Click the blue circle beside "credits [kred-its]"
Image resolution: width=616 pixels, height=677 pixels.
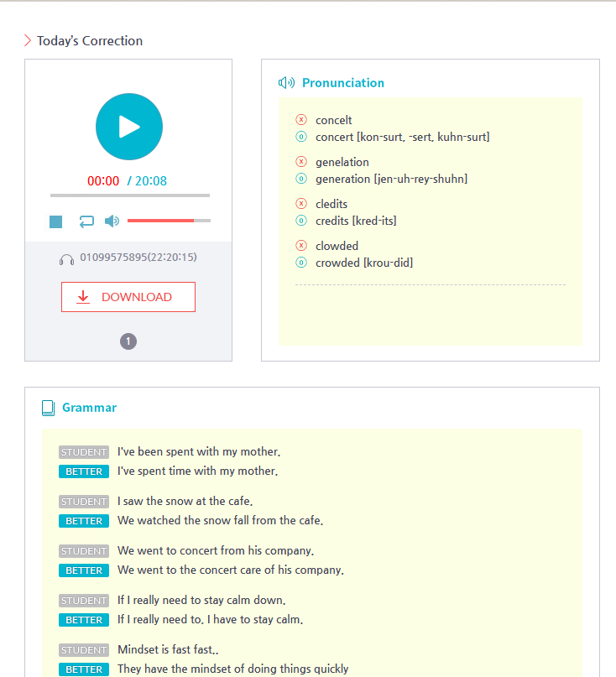[x=301, y=221]
